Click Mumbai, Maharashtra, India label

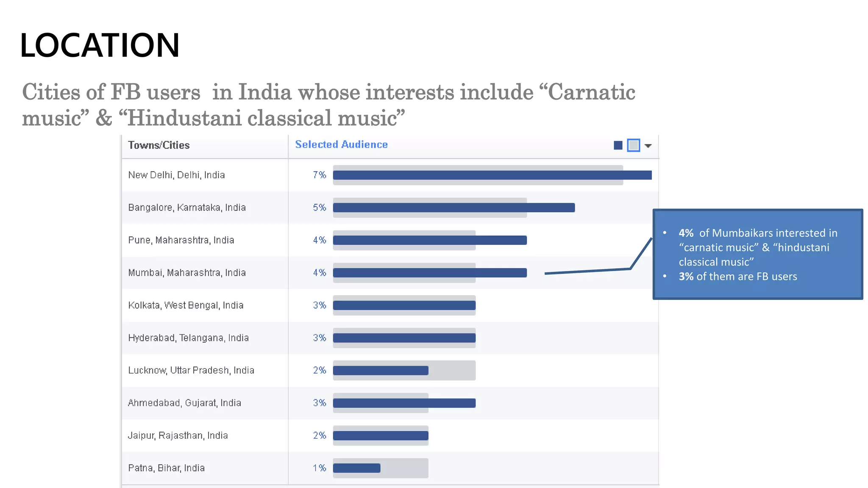coord(187,273)
